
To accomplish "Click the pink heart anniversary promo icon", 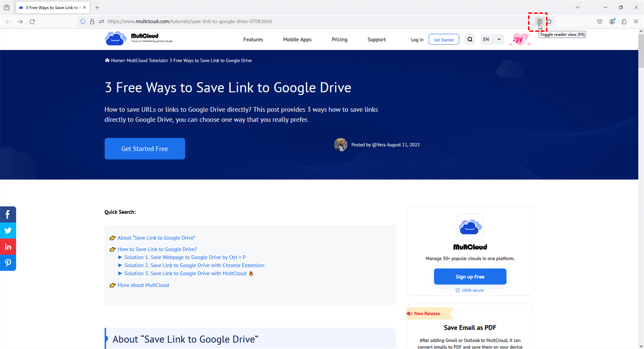I will [x=520, y=40].
